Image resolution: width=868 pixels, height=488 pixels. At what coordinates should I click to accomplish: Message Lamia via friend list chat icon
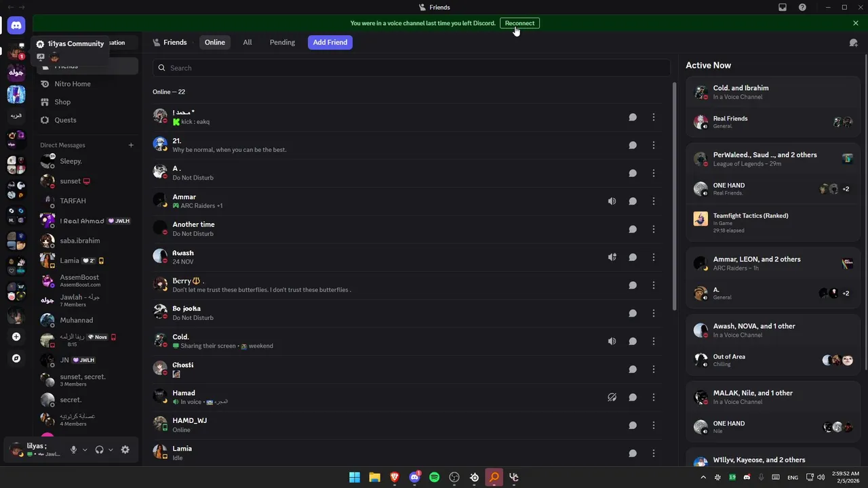[633, 453]
